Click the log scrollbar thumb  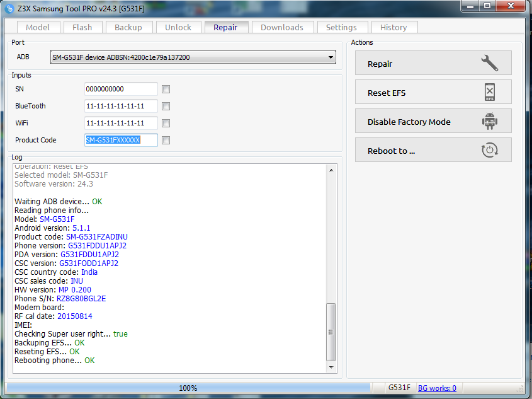point(331,332)
